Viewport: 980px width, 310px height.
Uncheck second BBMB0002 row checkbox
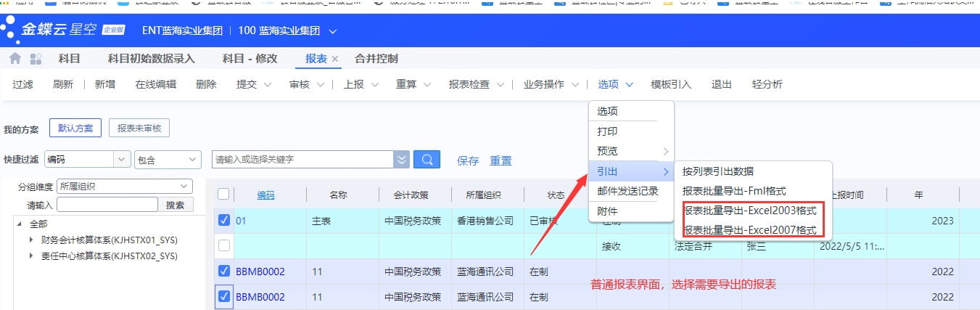pyautogui.click(x=224, y=296)
